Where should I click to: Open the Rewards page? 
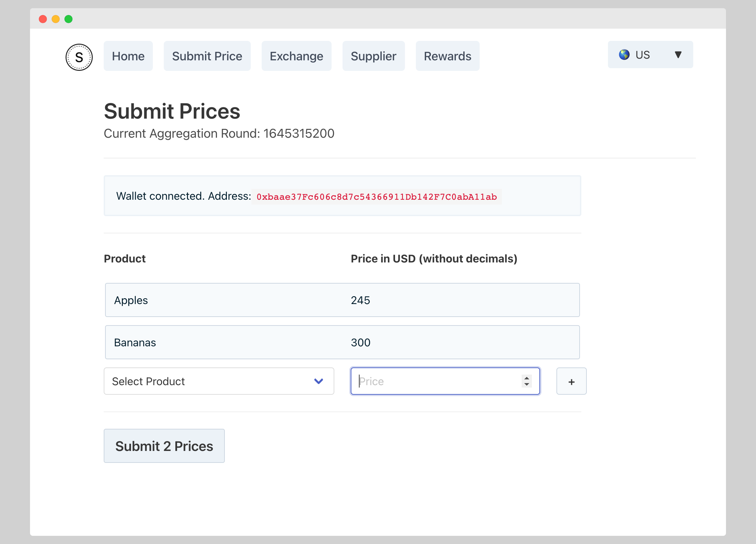[447, 56]
